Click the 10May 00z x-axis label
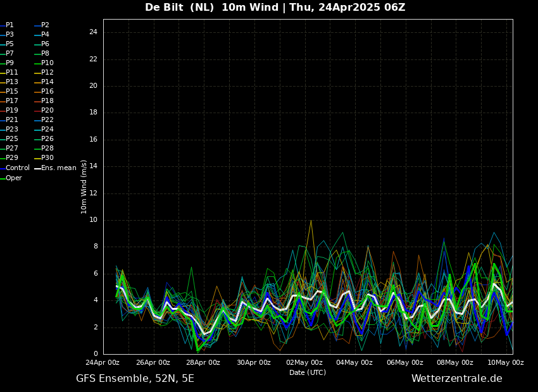The width and height of the screenshot is (538, 392). click(x=505, y=363)
